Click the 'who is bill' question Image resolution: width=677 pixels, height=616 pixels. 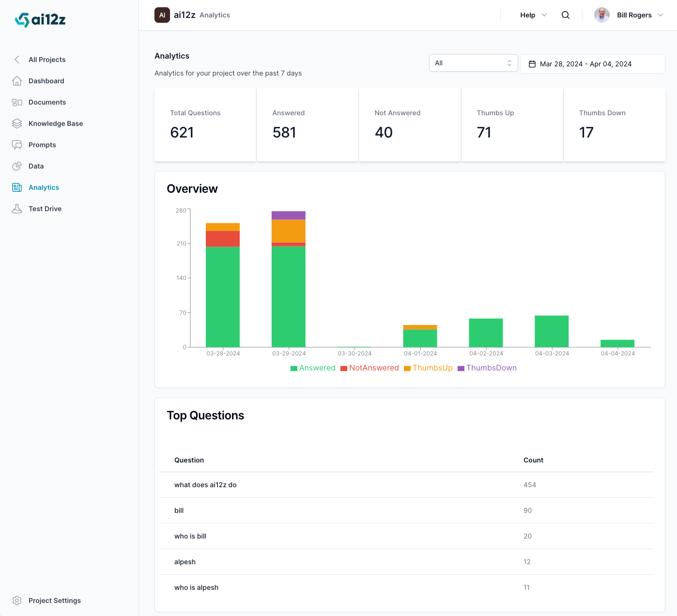pyautogui.click(x=190, y=536)
